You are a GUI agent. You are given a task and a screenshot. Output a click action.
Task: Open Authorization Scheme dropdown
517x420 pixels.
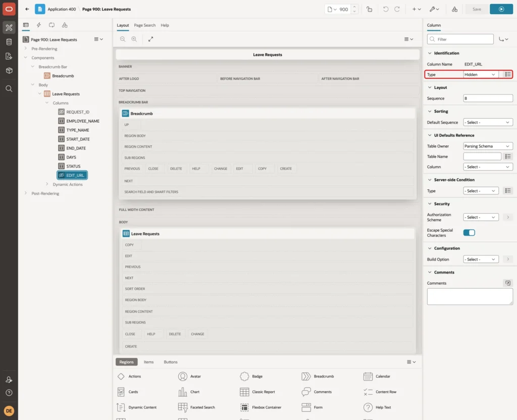point(481,217)
